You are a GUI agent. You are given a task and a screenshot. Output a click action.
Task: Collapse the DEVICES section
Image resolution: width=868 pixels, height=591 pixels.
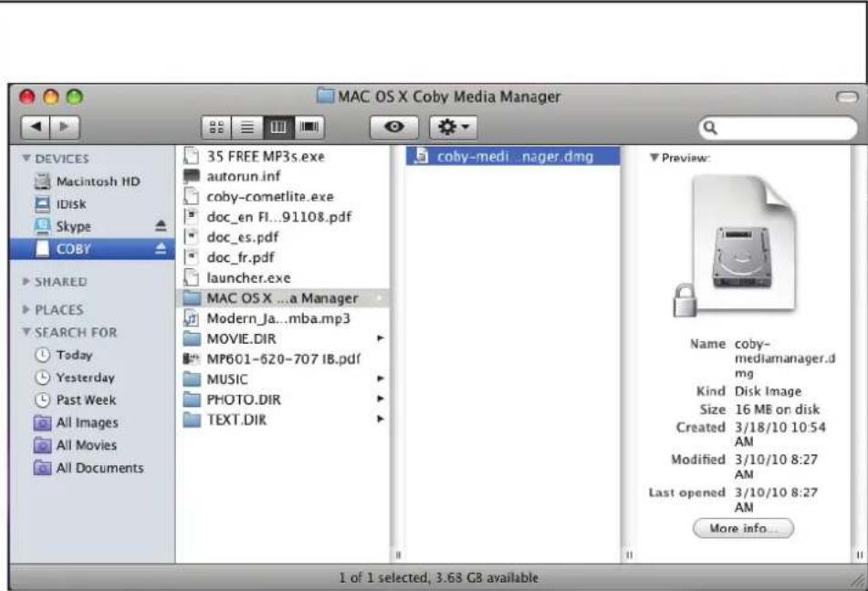point(26,159)
